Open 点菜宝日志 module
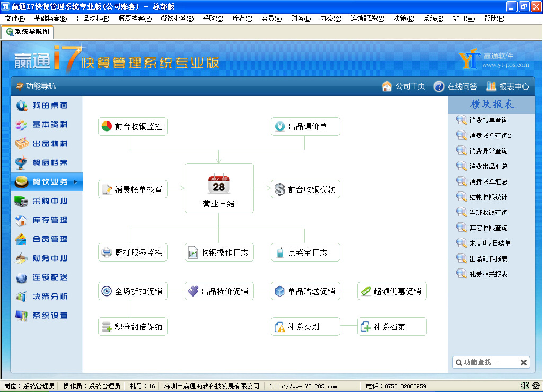The height and width of the screenshot is (392, 543). [305, 252]
